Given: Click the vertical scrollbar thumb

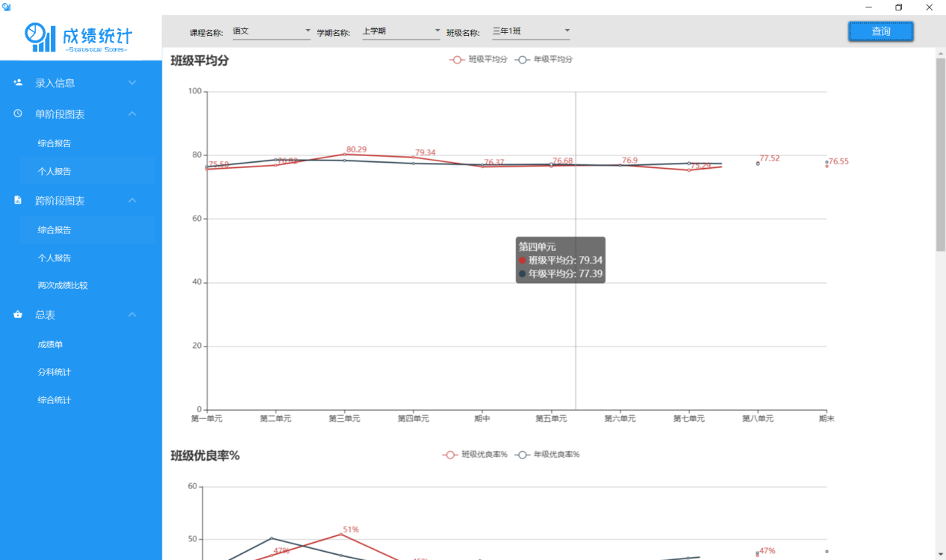Looking at the screenshot, I should coord(941,154).
